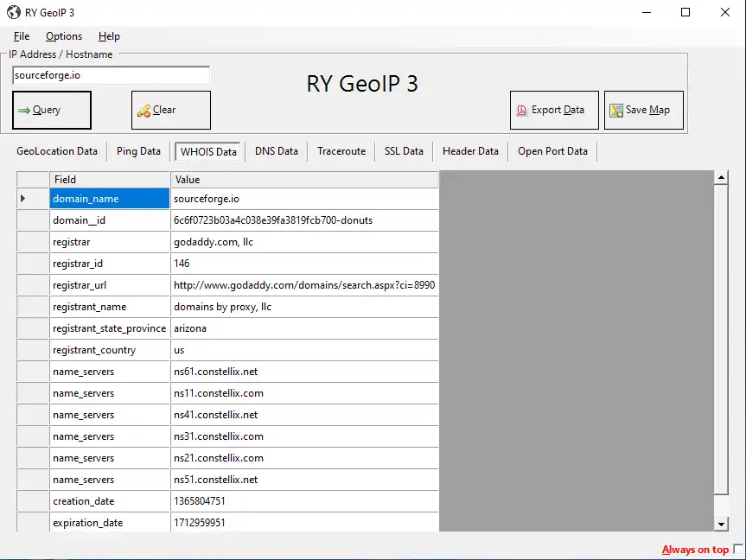
Task: Show the Open Port Data tab
Action: [x=553, y=151]
